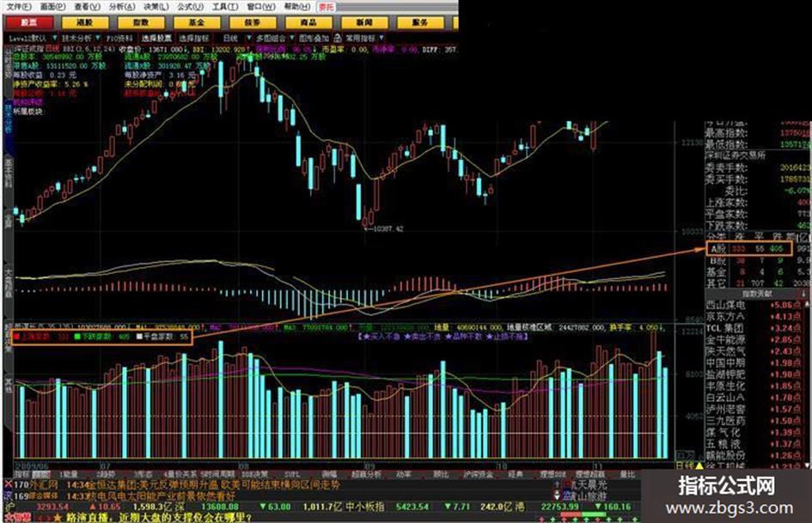Click the 基金 row in statistics table
Screen dimensions: 812x523
pyautogui.click(x=758, y=272)
